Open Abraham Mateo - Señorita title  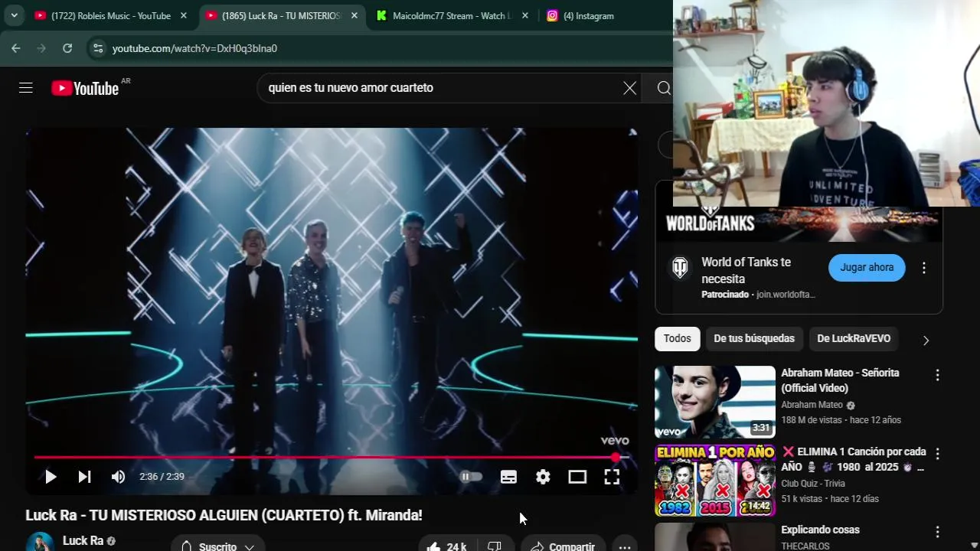[840, 380]
